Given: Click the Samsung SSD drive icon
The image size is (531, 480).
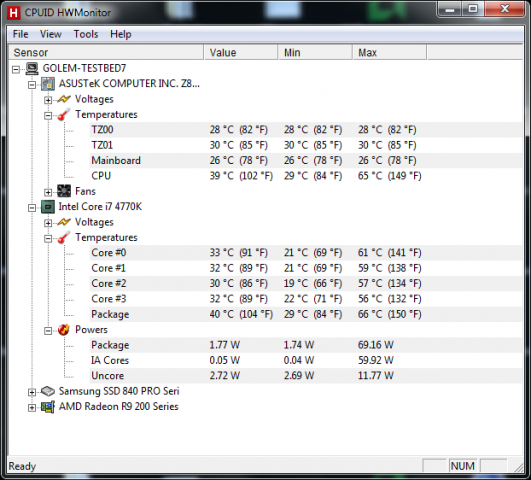Looking at the screenshot, I should click(x=48, y=391).
